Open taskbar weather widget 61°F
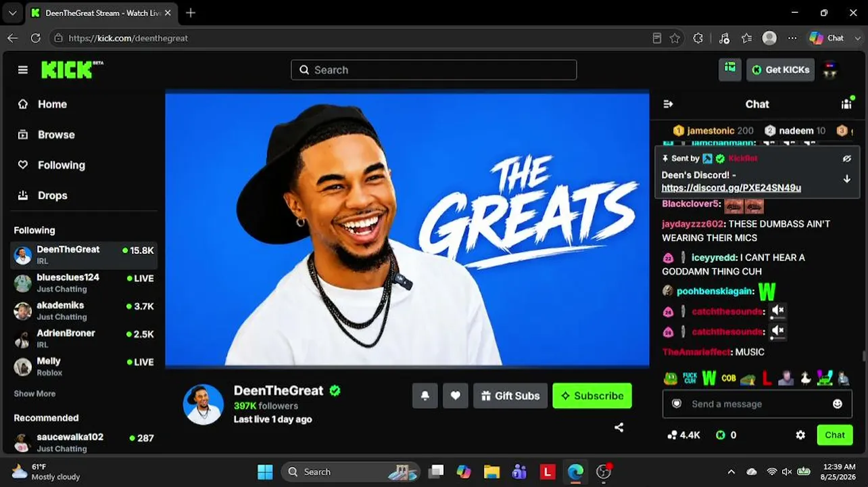 (x=46, y=471)
